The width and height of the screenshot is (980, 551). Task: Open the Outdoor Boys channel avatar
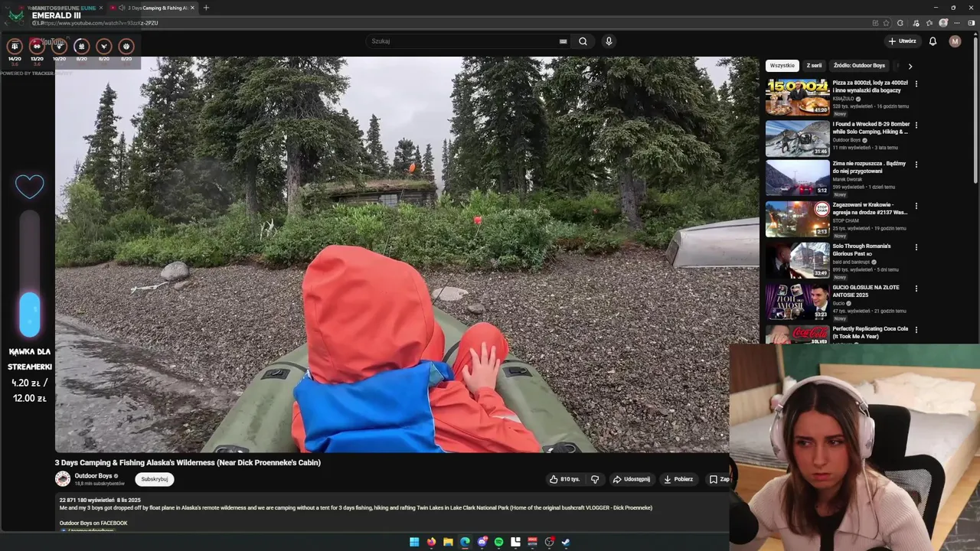pos(63,479)
